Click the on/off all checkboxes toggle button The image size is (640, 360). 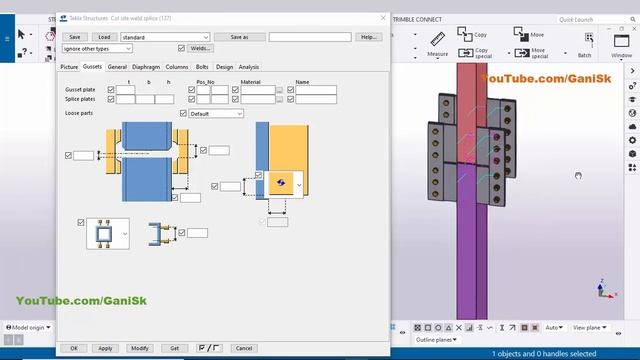pyautogui.click(x=209, y=348)
